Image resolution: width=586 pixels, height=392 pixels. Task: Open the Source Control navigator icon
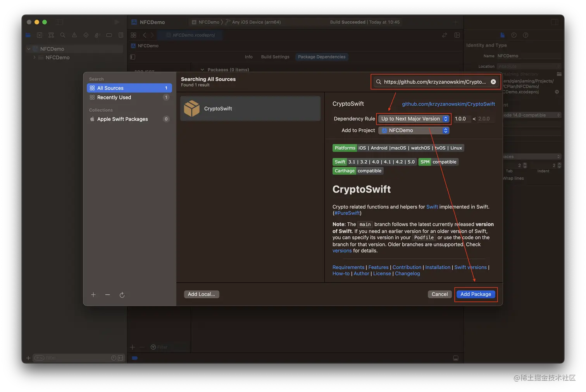[x=40, y=35]
